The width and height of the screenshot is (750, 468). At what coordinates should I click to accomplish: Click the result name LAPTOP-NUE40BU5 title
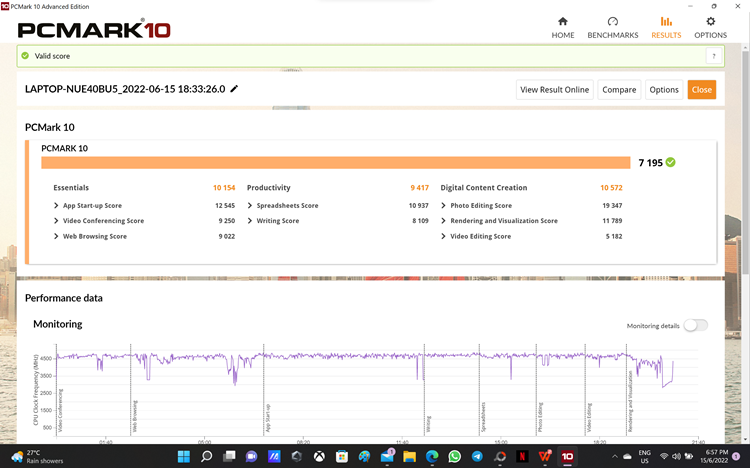tap(125, 89)
